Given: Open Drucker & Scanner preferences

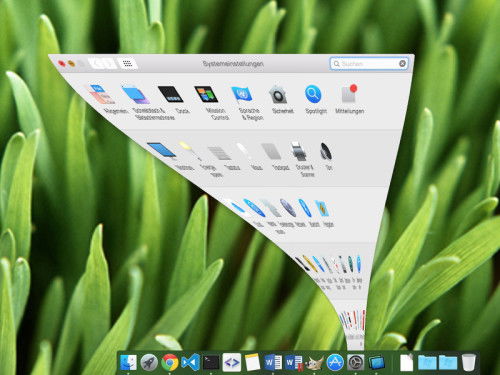Looking at the screenshot, I should tap(299, 151).
